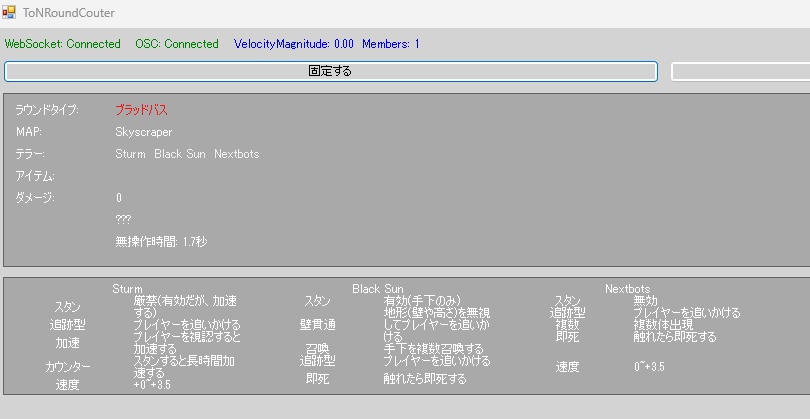Click the Nextbots speed value 0~+3.5

[649, 367]
